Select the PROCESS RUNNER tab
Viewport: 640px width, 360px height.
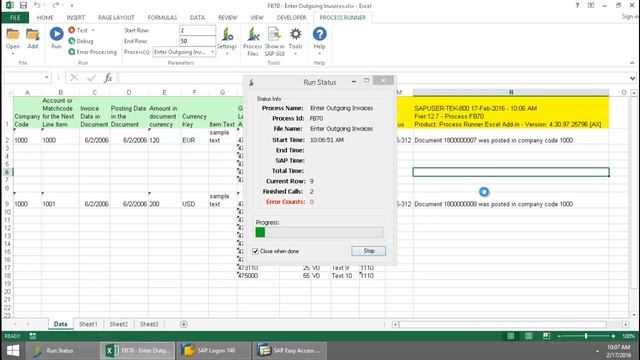point(342,18)
